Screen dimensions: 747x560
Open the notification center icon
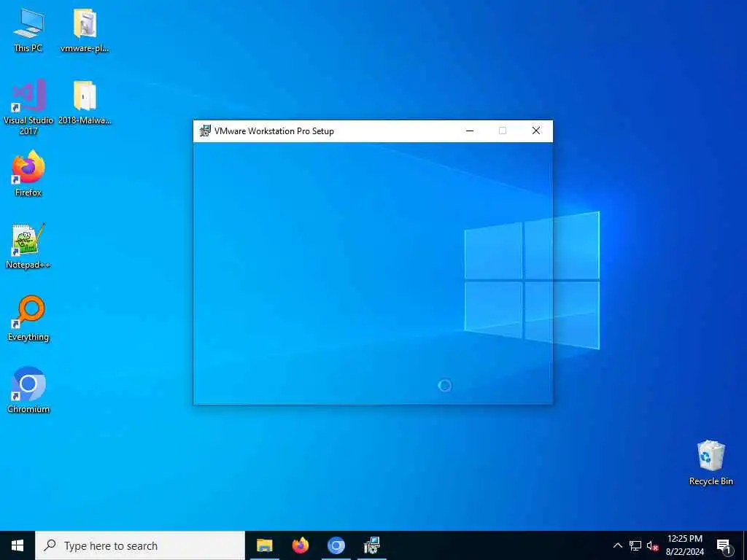[724, 545]
